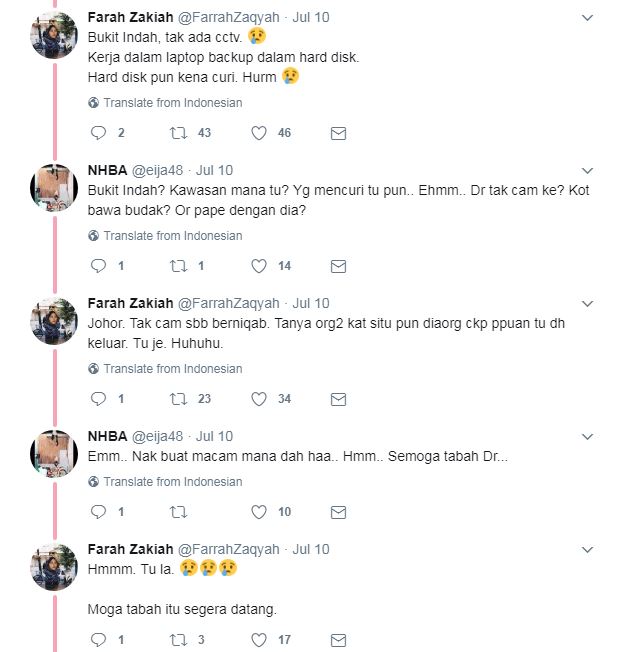Like NHBA's tweet with 14 likes
This screenshot has width=627, height=652.
259,266
